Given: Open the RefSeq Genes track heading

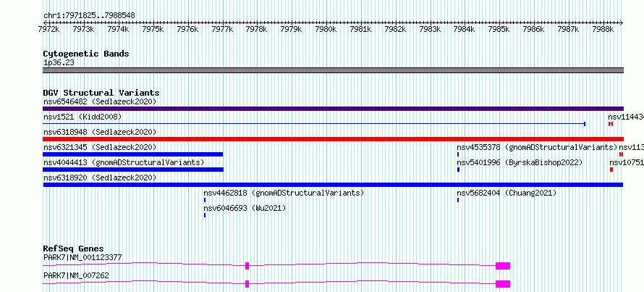Looking at the screenshot, I should 74,249.
